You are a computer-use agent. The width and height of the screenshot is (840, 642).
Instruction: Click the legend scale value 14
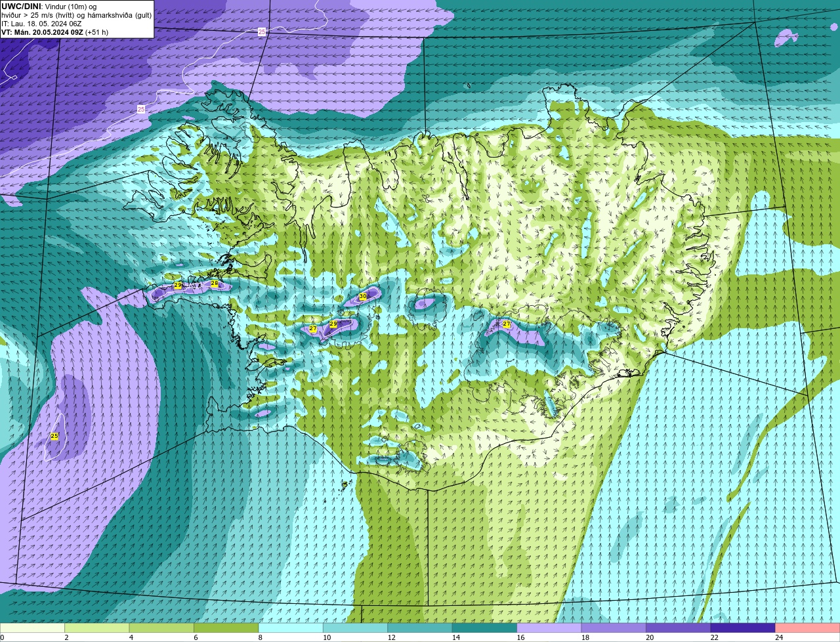[x=455, y=637]
